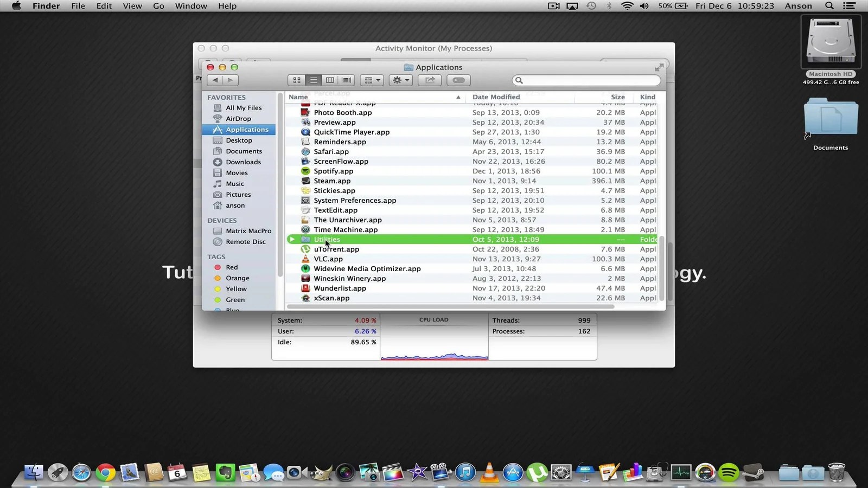The height and width of the screenshot is (488, 868).
Task: Expand the Utilities folder disclosure triangle
Action: pyautogui.click(x=292, y=239)
